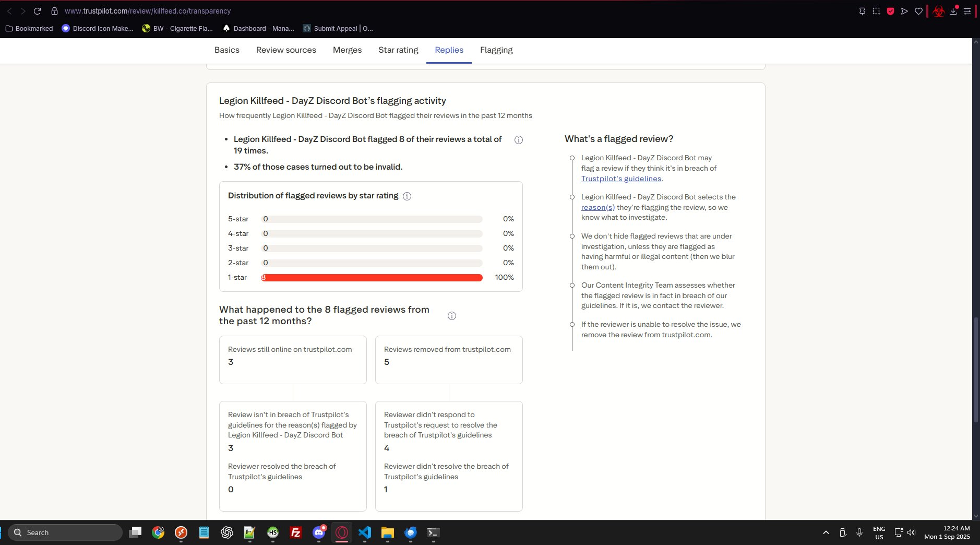Click the Reviews removed from trustpilot.com card
980x545 pixels.
449,360
